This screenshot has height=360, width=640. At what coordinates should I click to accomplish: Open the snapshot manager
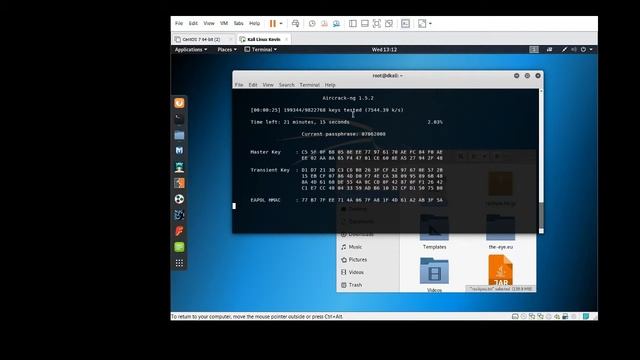click(x=336, y=24)
